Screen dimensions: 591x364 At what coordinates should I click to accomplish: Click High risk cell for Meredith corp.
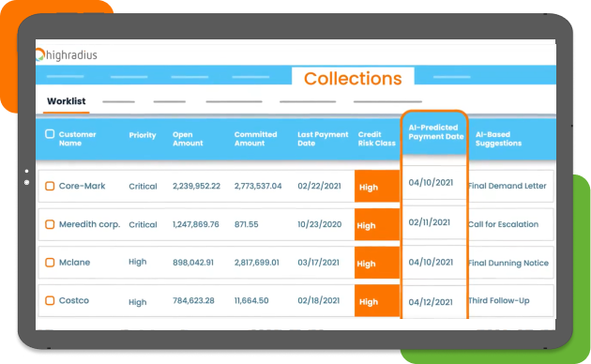pos(377,224)
